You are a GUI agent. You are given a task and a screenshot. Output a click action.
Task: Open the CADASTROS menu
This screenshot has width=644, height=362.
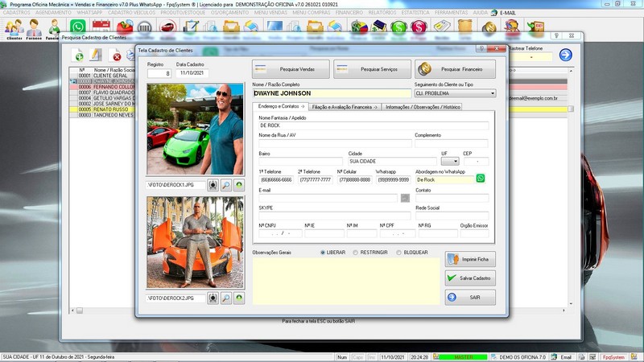point(16,13)
